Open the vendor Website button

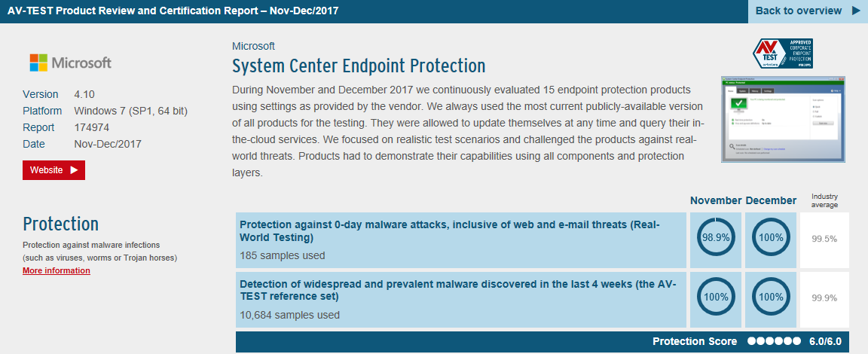(x=53, y=170)
